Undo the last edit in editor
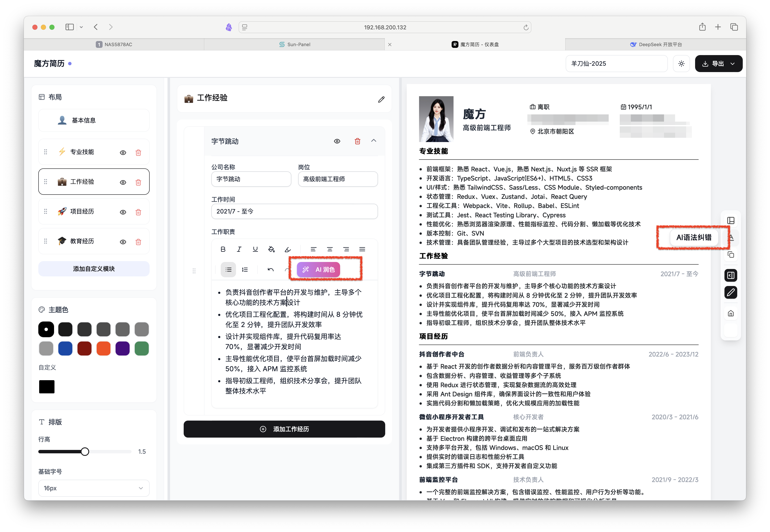 click(271, 270)
